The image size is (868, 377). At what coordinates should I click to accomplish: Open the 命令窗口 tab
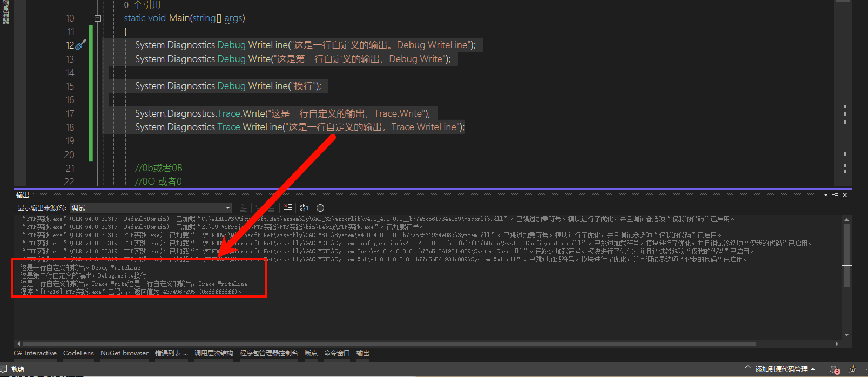point(337,353)
